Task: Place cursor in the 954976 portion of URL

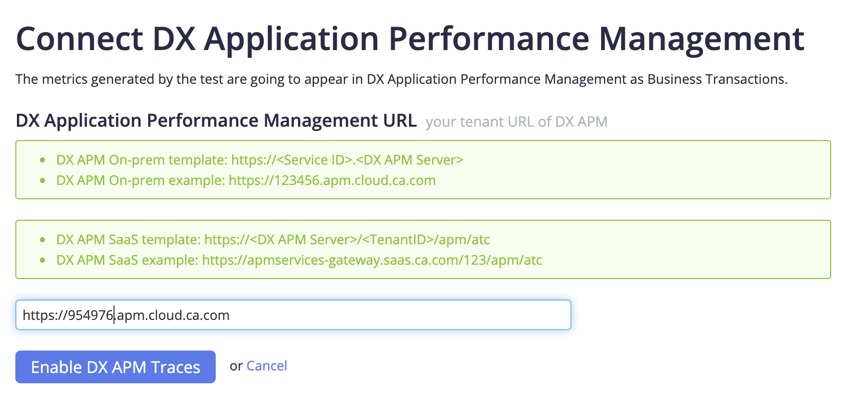Action: coord(90,315)
